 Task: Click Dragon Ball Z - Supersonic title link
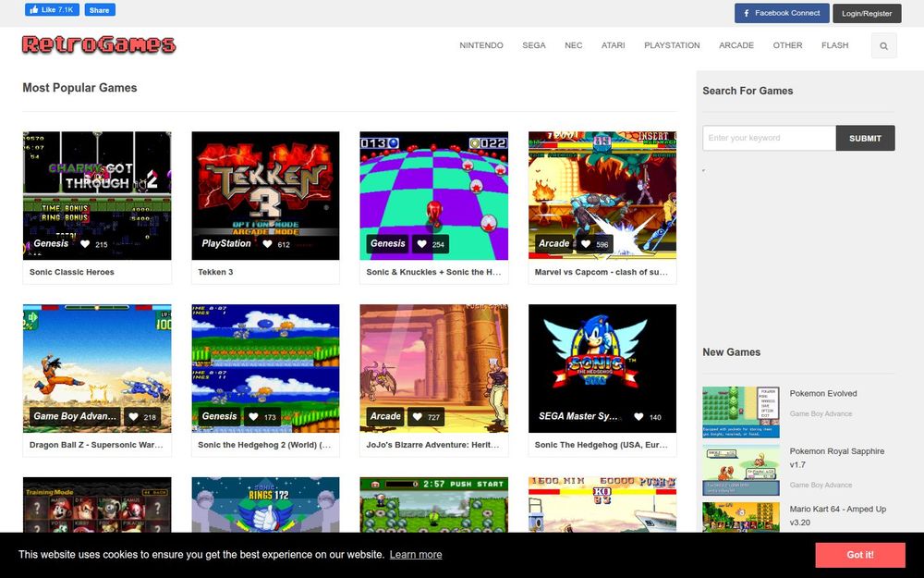[96, 445]
